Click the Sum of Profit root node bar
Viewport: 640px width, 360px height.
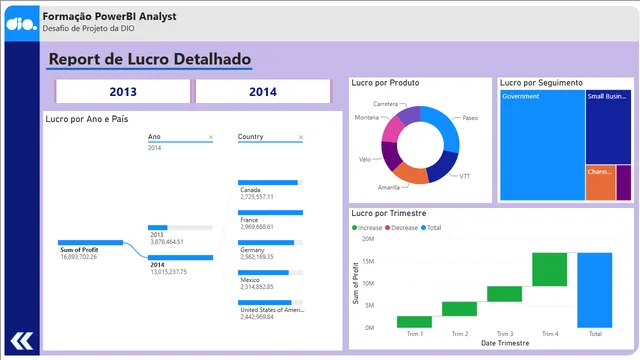pos(90,242)
